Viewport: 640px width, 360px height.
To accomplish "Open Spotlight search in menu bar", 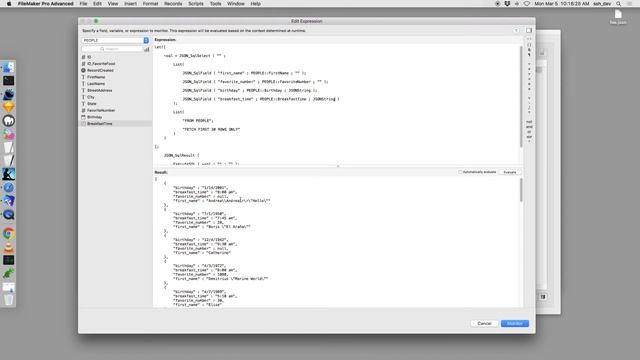I will point(619,4).
